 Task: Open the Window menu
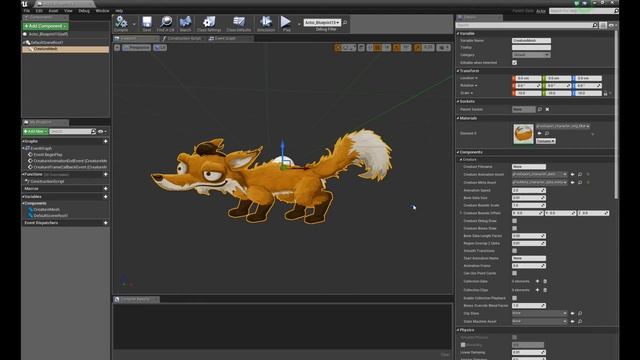(102, 11)
